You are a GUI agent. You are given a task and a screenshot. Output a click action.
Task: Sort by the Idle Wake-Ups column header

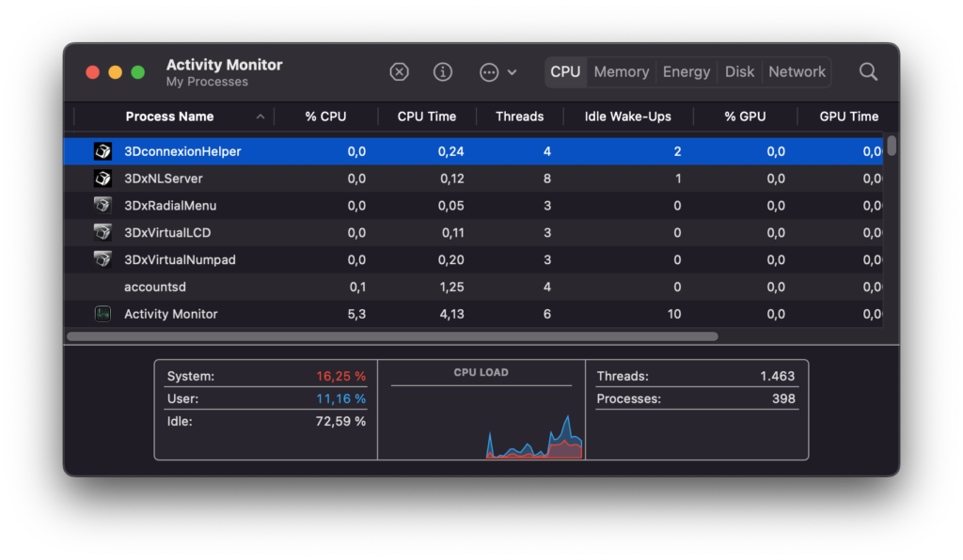(x=627, y=117)
